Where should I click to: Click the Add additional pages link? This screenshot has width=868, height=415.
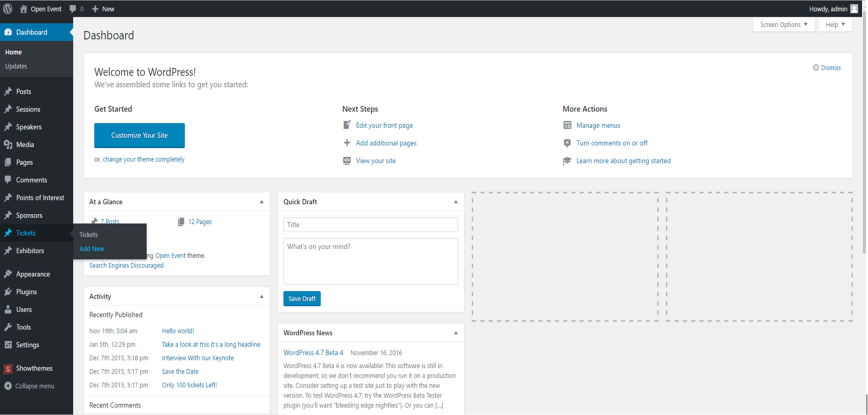[x=386, y=143]
